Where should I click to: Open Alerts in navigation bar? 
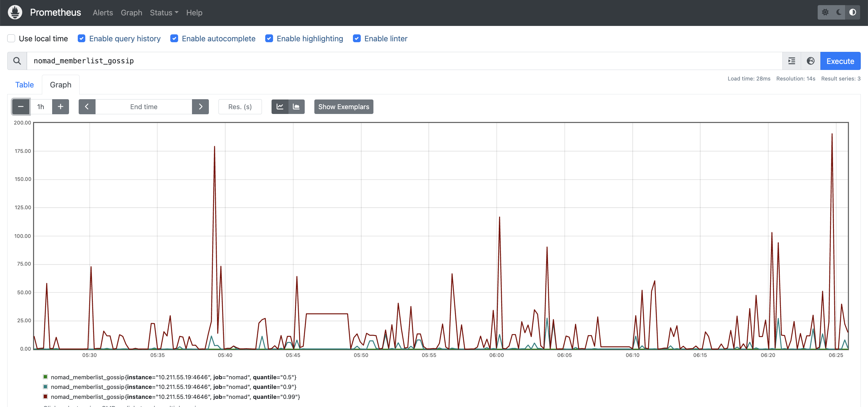coord(103,13)
